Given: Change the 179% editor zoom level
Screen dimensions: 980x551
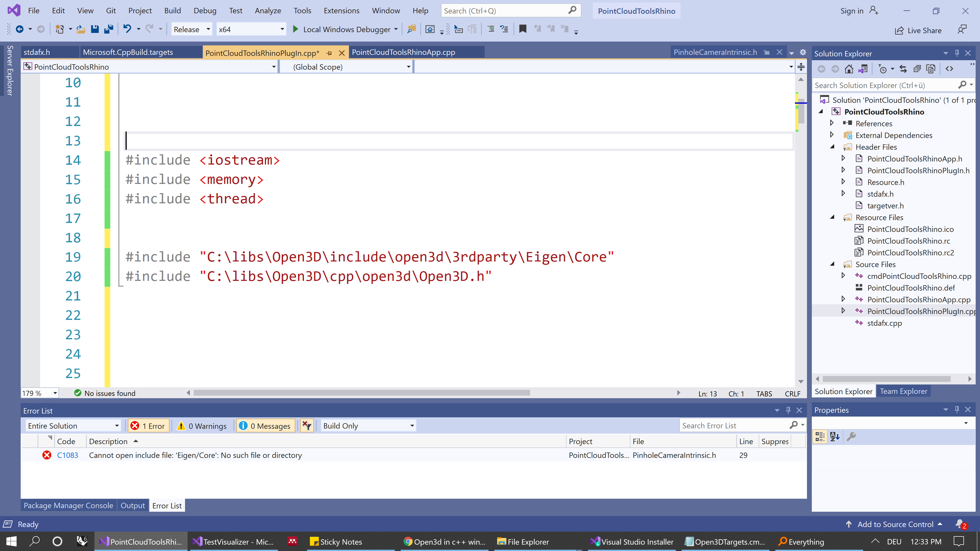Looking at the screenshot, I should tap(39, 393).
